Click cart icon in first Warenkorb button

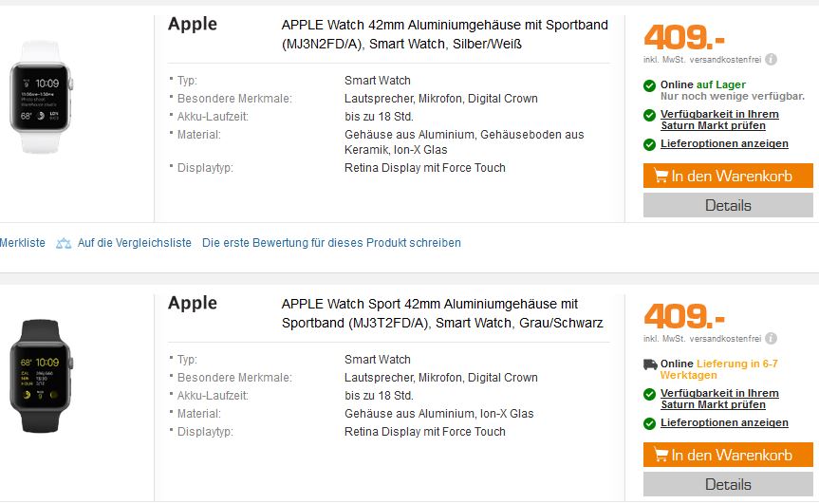tap(661, 176)
